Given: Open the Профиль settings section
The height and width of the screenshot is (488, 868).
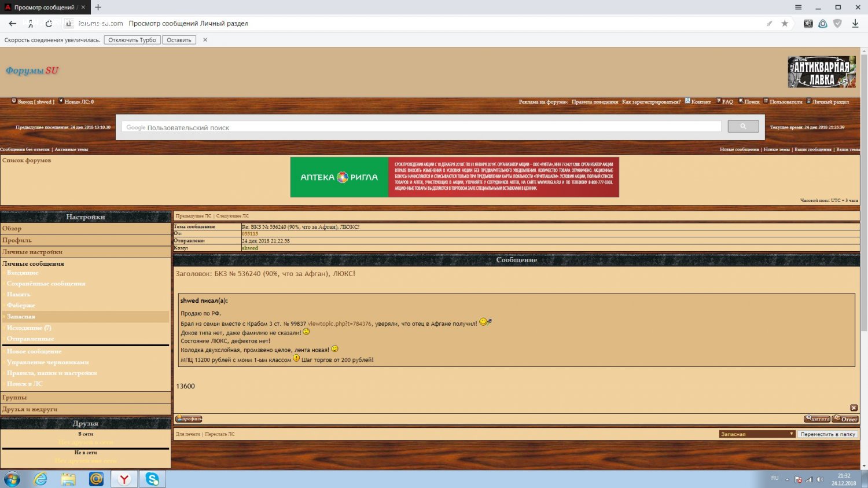Looking at the screenshot, I should [x=17, y=240].
